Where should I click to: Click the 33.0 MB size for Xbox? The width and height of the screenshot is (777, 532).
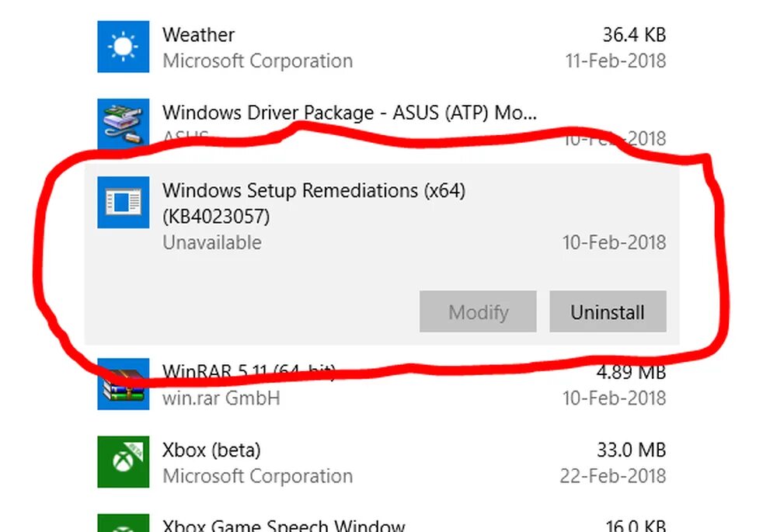pyautogui.click(x=632, y=450)
